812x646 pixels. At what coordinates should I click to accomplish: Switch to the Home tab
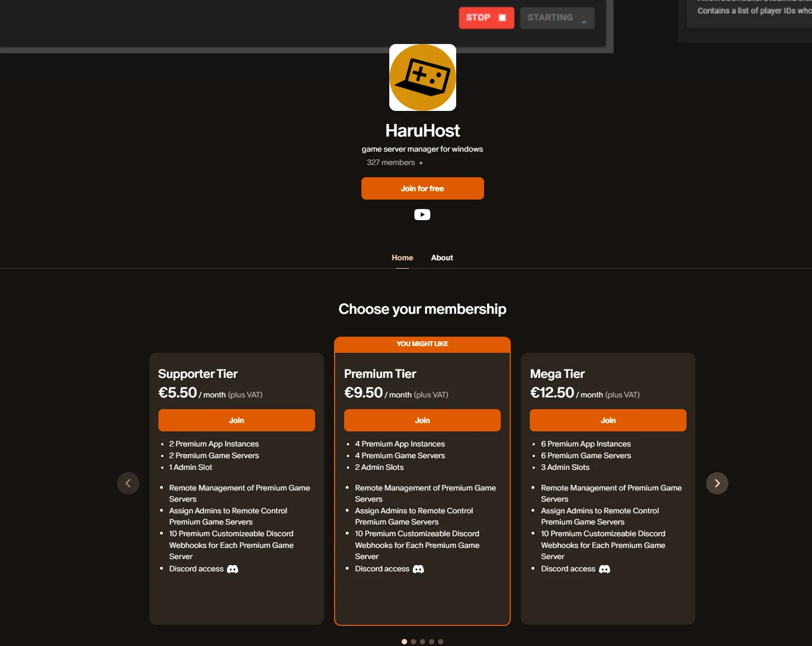coord(402,258)
